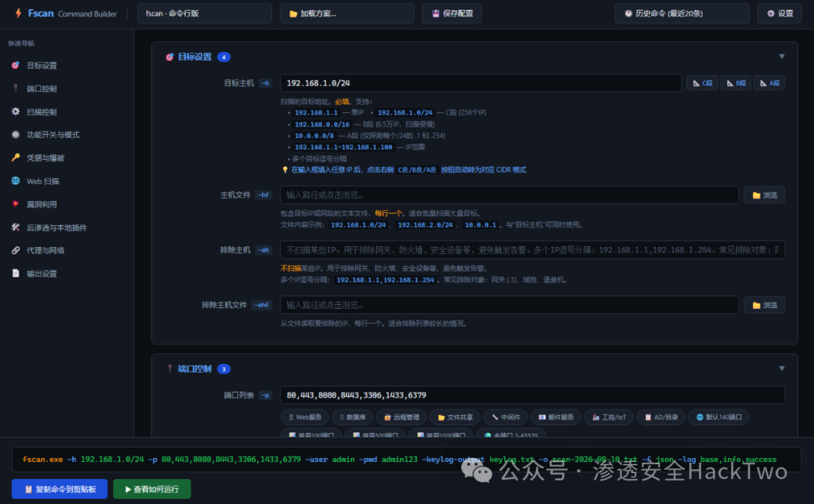Convert target to B段 CIDR

tap(736, 83)
